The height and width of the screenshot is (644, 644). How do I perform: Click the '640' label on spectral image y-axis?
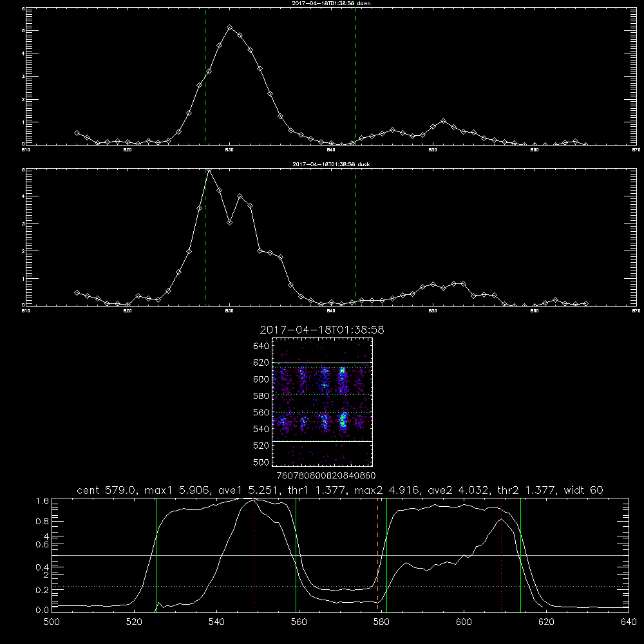pyautogui.click(x=261, y=346)
